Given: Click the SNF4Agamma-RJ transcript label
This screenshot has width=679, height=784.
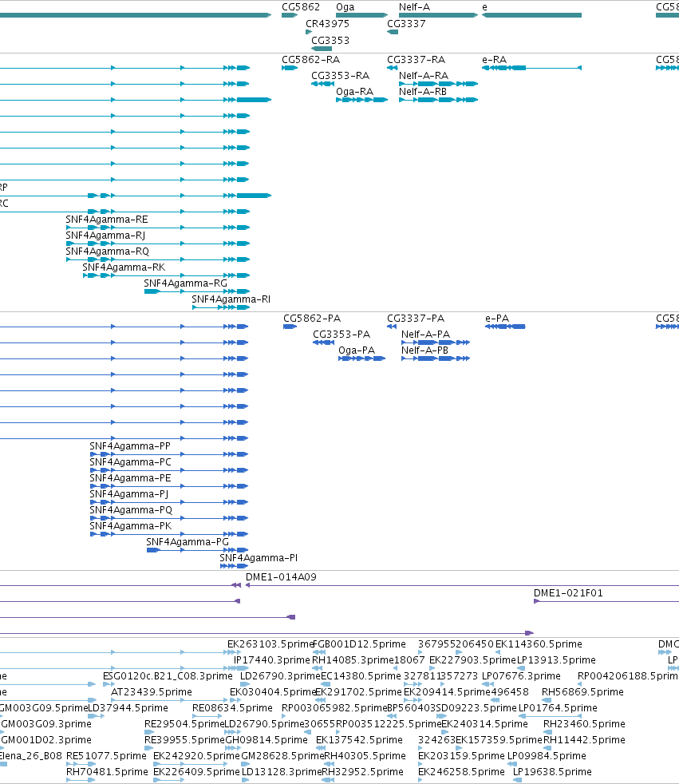Looking at the screenshot, I should (x=105, y=236).
